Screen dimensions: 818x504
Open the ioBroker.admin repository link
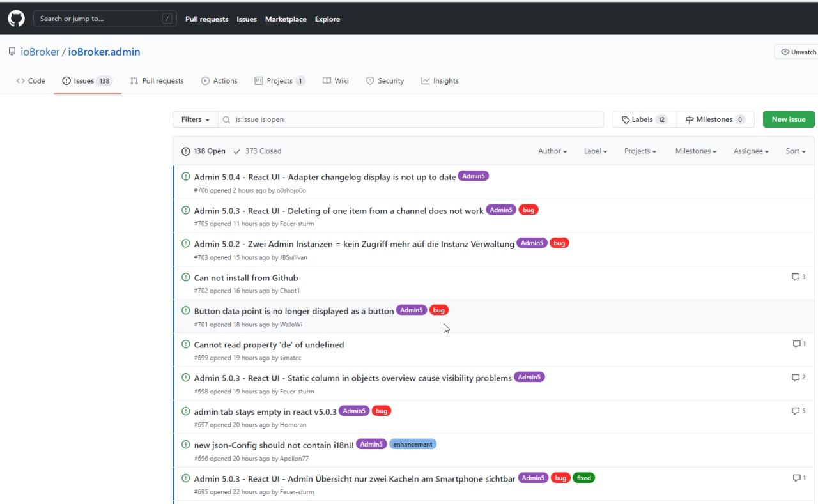point(104,52)
